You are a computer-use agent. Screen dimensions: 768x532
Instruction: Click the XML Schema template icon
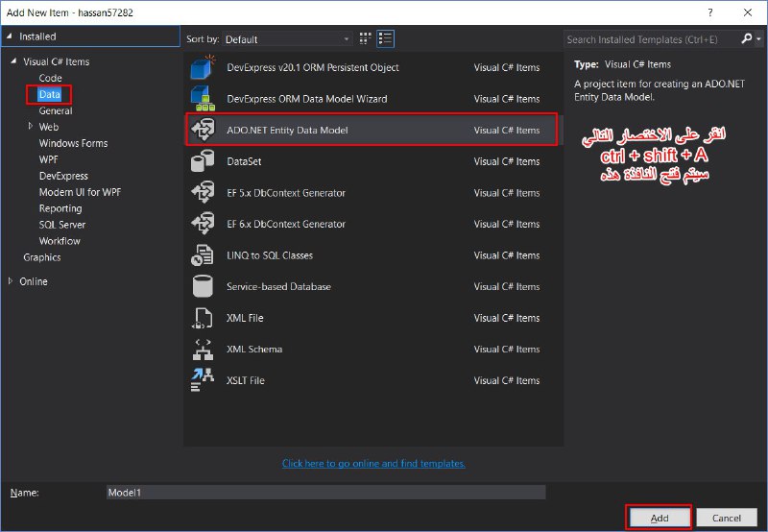point(203,350)
